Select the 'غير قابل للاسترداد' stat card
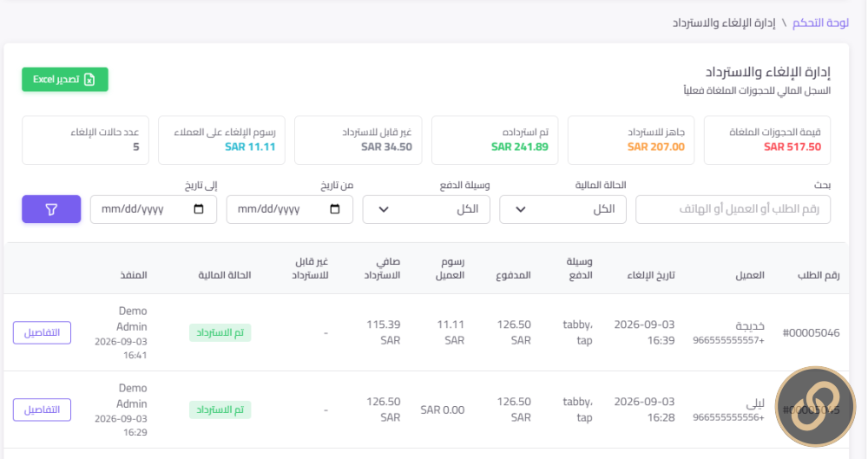868x459 pixels. pyautogui.click(x=358, y=140)
